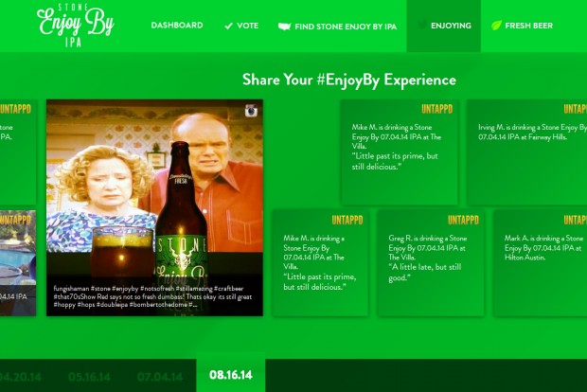Click the Untappd label on Mike M.'s lower card
Viewport: 587px width, 392px height.
(347, 221)
